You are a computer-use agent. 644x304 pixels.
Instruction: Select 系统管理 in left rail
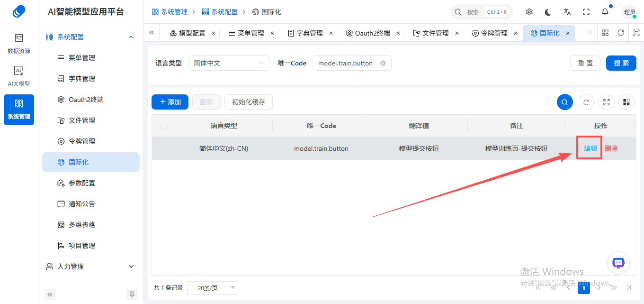click(x=19, y=110)
